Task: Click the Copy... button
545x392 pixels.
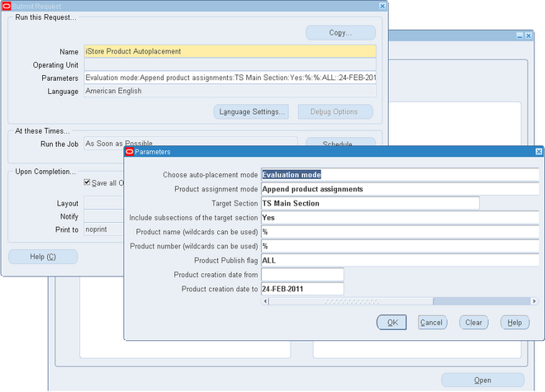Action: [340, 33]
